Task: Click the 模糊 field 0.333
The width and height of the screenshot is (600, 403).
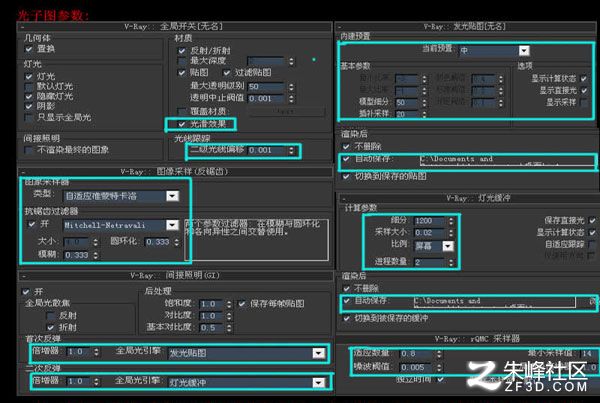Action: tap(77, 255)
